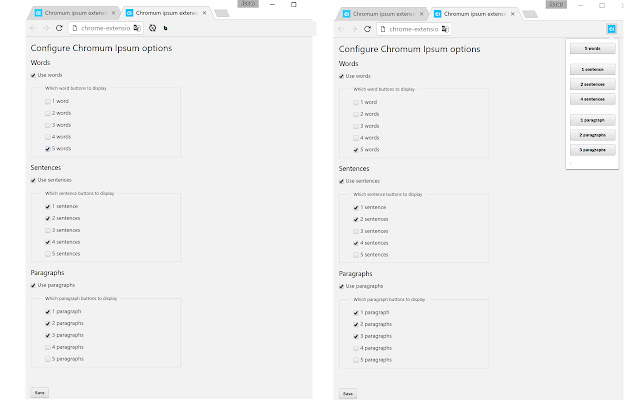Click the page icon in right window address bar
This screenshot has height=400, width=640.
[x=382, y=29]
